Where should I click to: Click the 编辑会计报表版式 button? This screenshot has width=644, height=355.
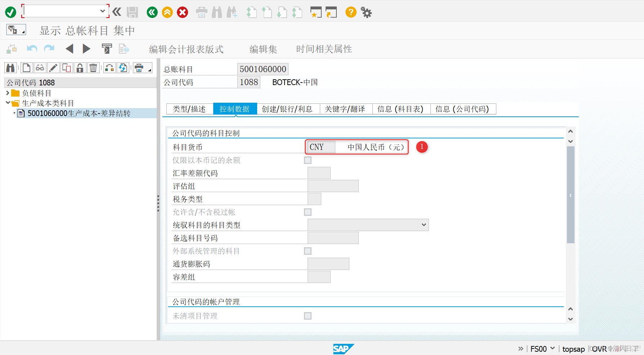tap(186, 49)
